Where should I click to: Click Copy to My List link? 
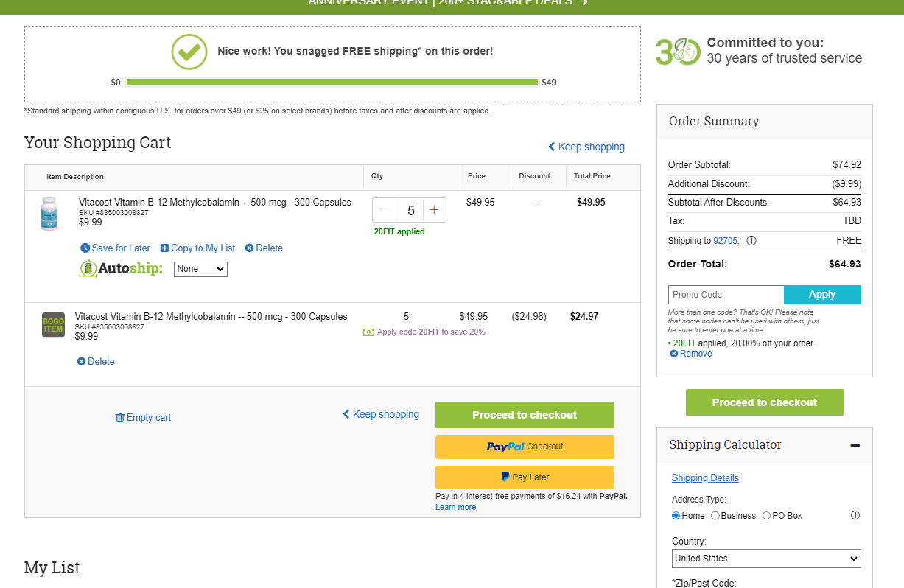[x=197, y=248]
